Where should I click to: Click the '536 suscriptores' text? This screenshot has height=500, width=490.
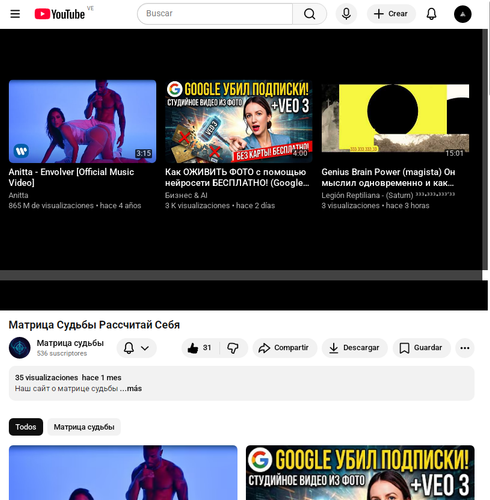click(62, 353)
